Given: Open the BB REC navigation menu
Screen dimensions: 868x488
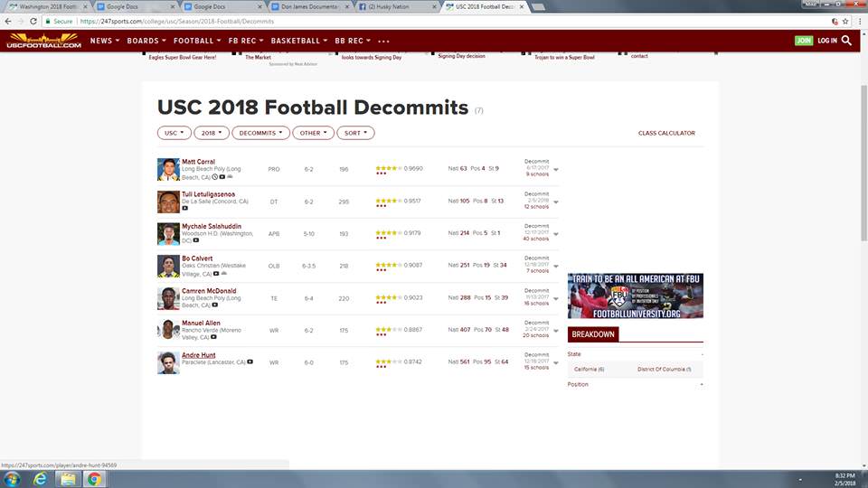Looking at the screenshot, I should (x=353, y=41).
